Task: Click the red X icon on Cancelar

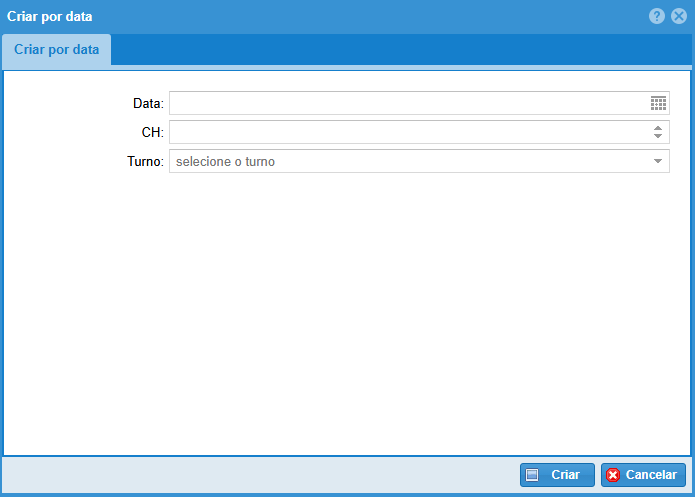Action: (613, 475)
